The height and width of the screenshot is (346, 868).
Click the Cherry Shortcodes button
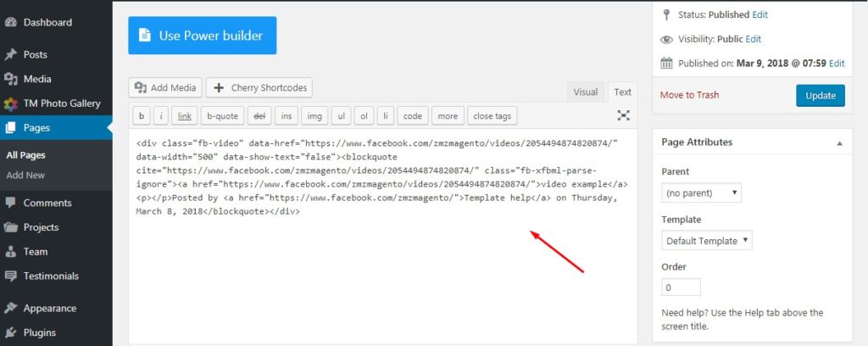tap(259, 87)
